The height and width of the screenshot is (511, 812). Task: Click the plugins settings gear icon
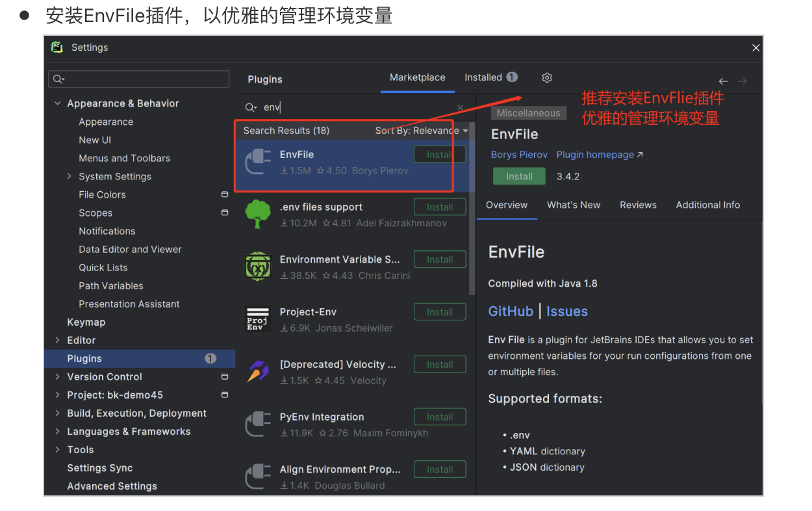pos(547,78)
